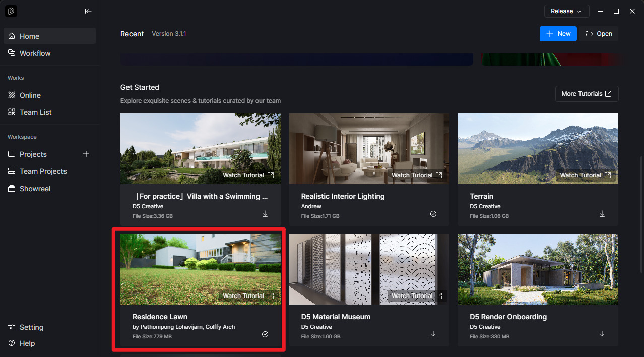
Task: Download the Villa with a Swimming scene
Action: tap(265, 214)
